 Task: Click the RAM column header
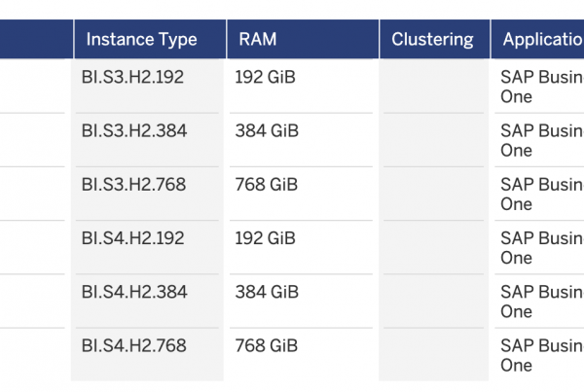[x=303, y=39]
